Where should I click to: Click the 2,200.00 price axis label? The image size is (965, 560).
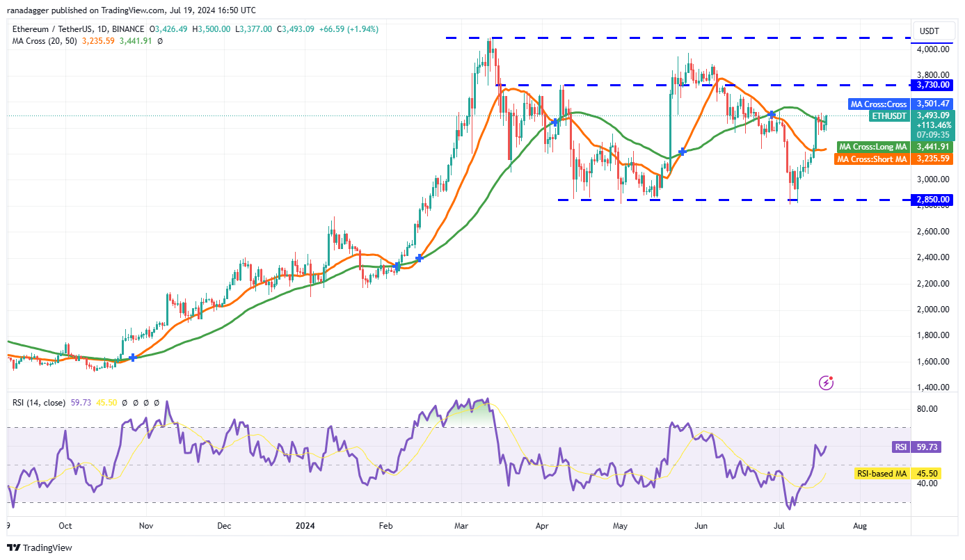click(934, 284)
